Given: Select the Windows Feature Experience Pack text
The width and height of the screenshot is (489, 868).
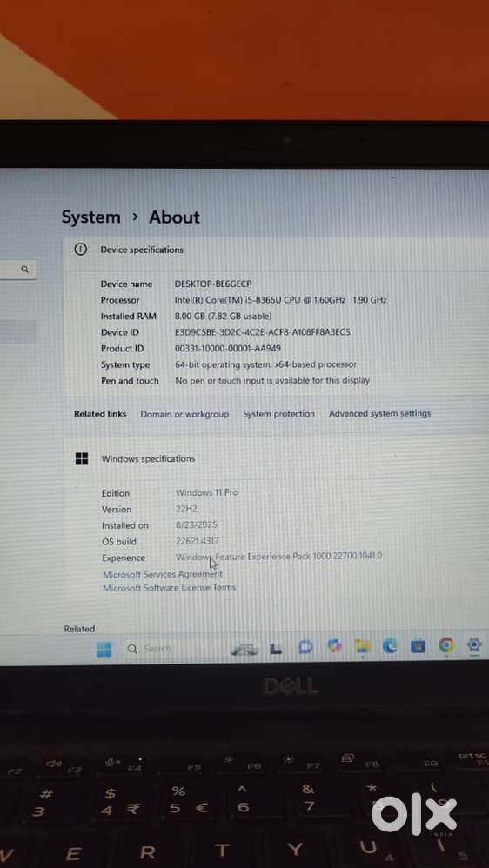Looking at the screenshot, I should click(278, 557).
